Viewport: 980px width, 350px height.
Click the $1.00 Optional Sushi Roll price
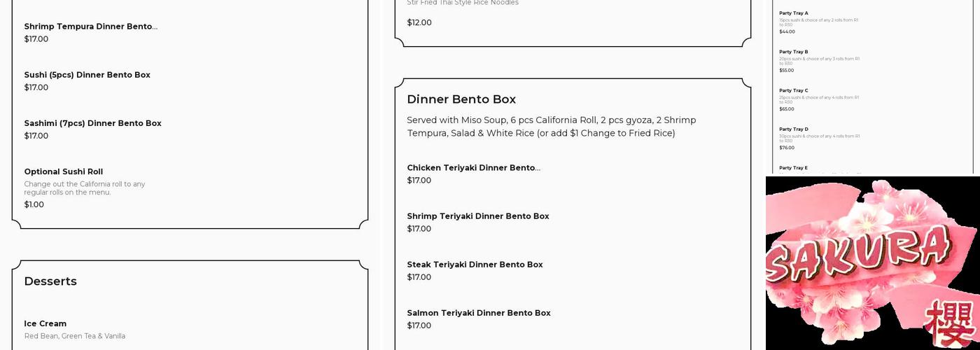pyautogui.click(x=34, y=204)
